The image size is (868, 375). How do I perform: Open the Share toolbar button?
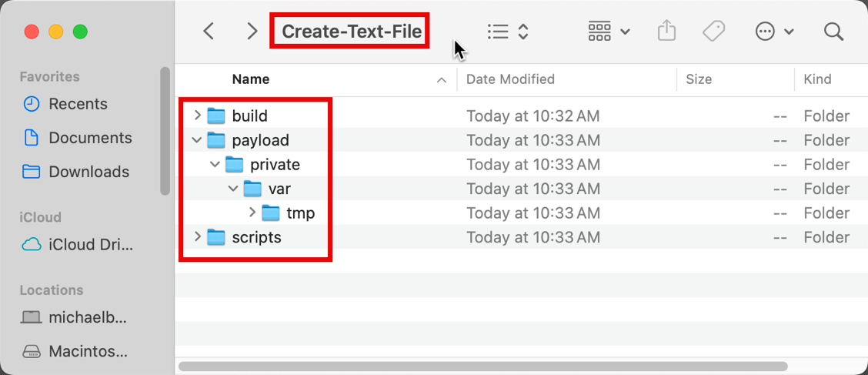click(x=666, y=32)
